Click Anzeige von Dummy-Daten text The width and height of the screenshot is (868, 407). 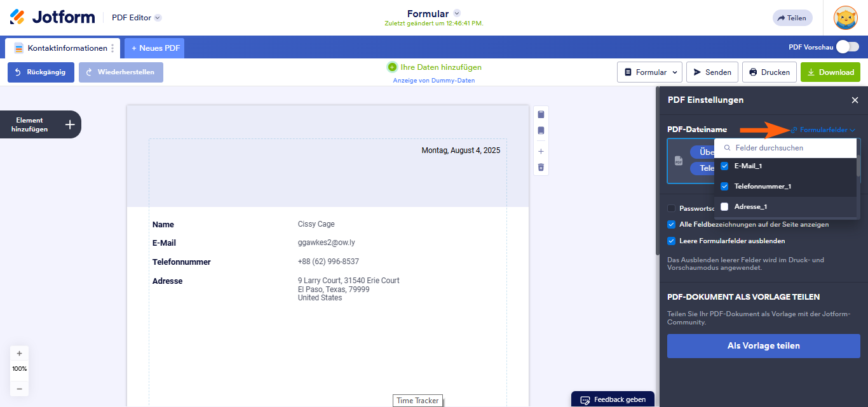pos(434,81)
